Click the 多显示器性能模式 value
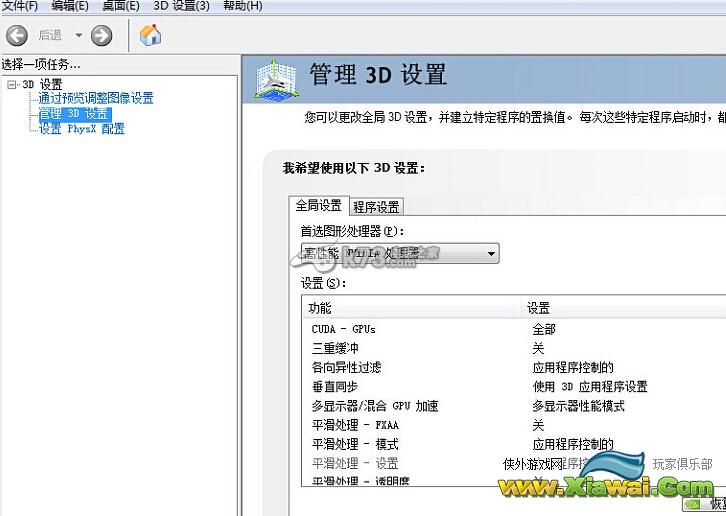 click(578, 406)
